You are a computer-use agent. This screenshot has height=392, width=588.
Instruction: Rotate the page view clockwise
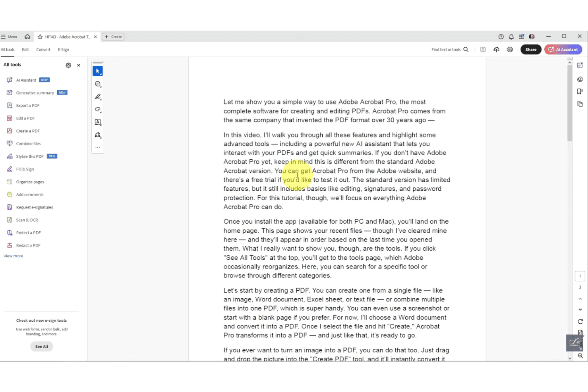point(580,321)
